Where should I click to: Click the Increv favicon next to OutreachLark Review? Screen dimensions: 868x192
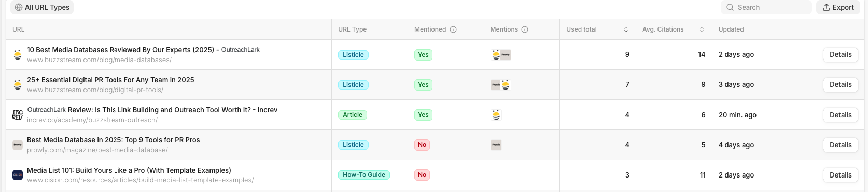pyautogui.click(x=18, y=115)
